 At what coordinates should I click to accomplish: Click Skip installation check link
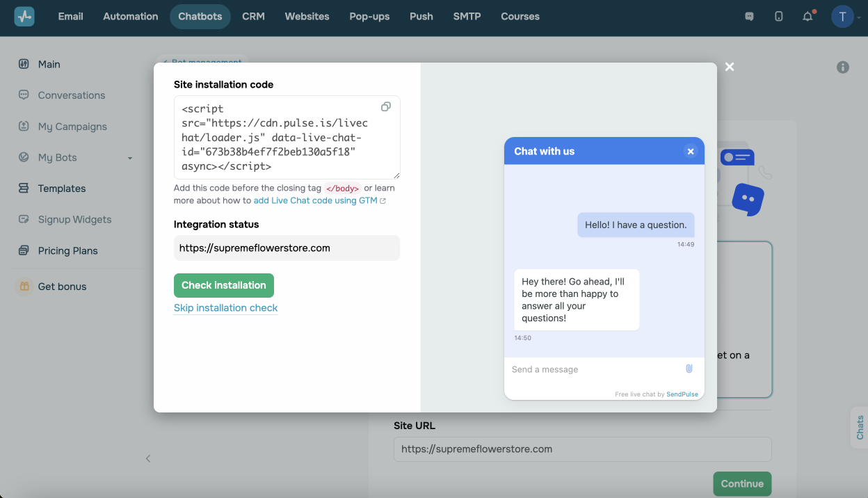[x=225, y=307]
